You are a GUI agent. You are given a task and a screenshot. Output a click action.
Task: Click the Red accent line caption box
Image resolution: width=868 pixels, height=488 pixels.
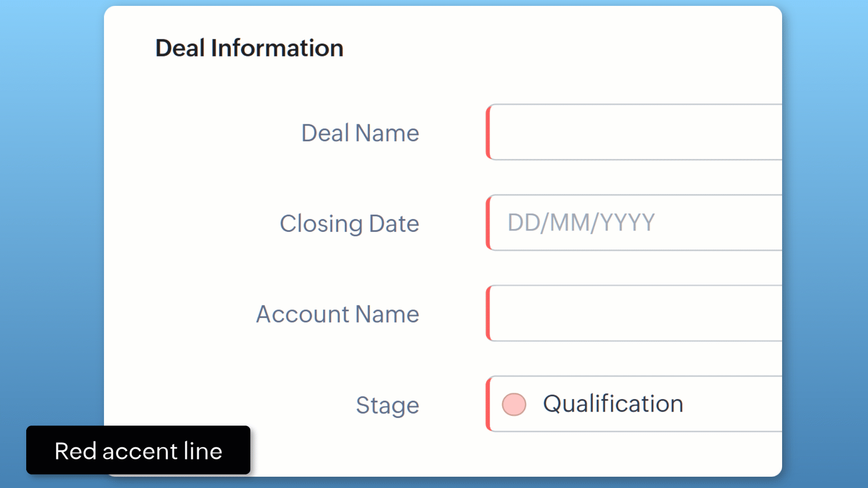point(138,450)
